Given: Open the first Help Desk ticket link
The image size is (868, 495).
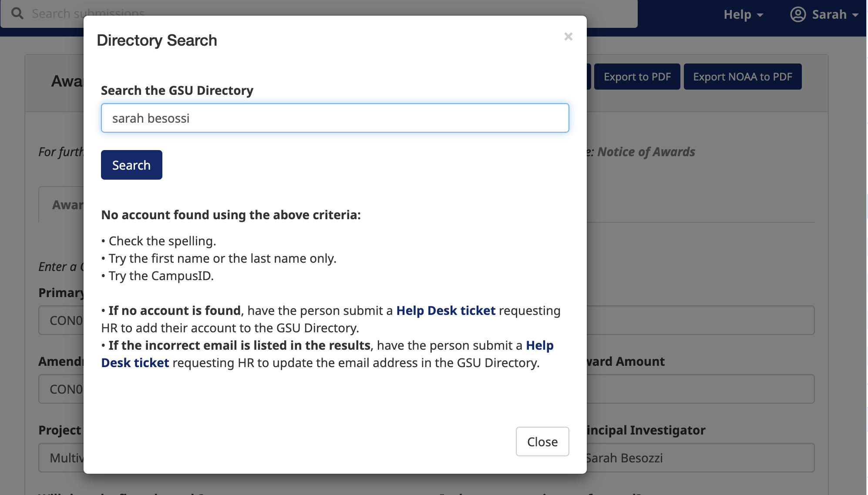Looking at the screenshot, I should (445, 310).
